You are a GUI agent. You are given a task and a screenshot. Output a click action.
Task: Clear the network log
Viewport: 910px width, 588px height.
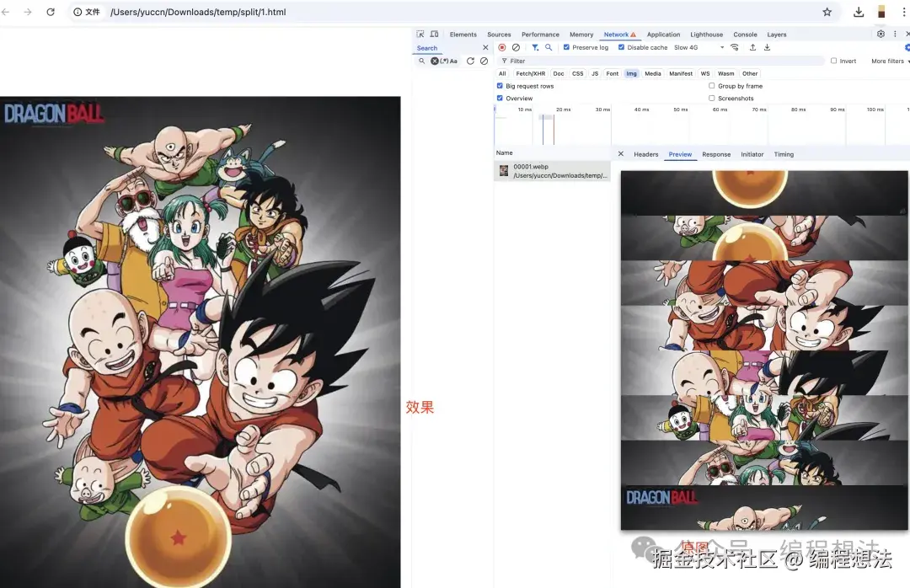click(516, 48)
